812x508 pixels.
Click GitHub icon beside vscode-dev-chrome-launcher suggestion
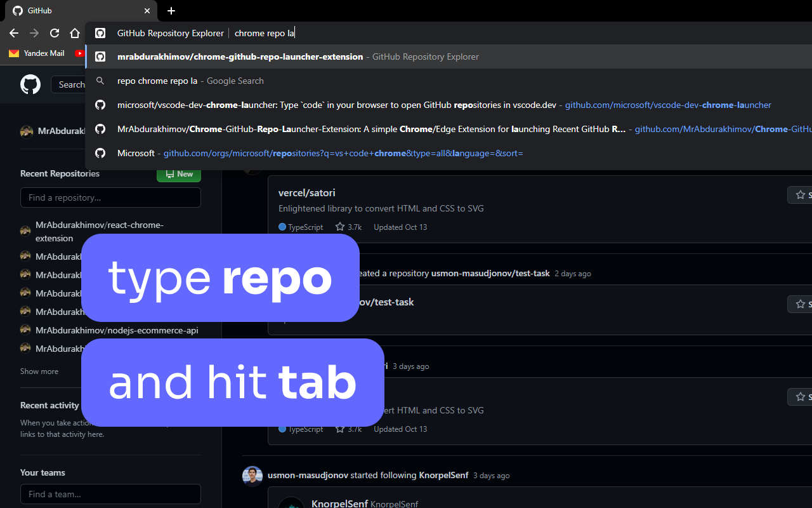100,105
